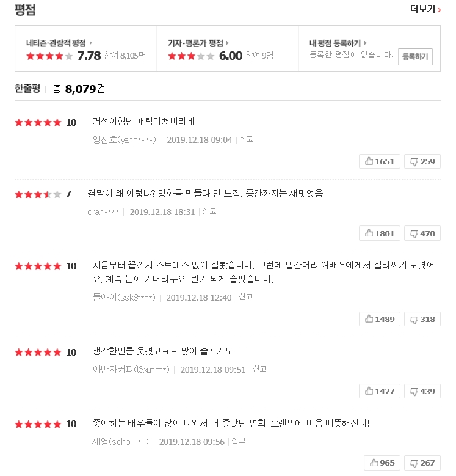The height and width of the screenshot is (476, 456).
Task: Open reviewer 아반자커피(t3xu****) profile name
Action: 130,369
